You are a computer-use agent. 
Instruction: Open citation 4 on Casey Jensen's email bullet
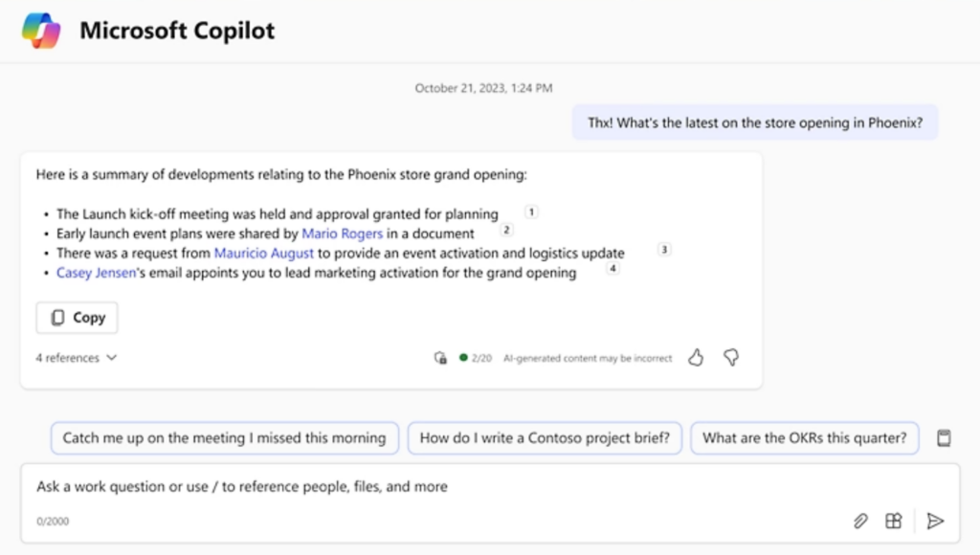[612, 269]
